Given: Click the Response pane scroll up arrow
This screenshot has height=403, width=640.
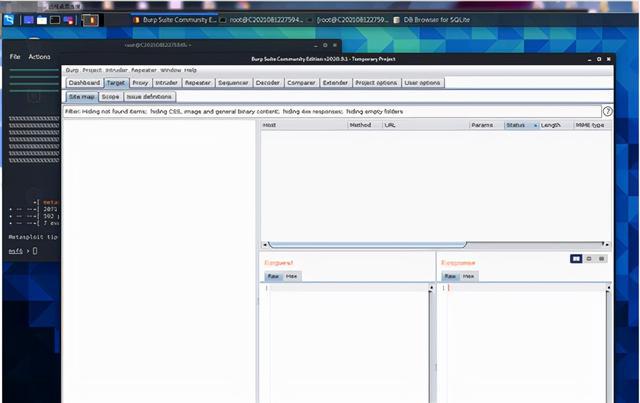Looking at the screenshot, I should click(x=608, y=288).
